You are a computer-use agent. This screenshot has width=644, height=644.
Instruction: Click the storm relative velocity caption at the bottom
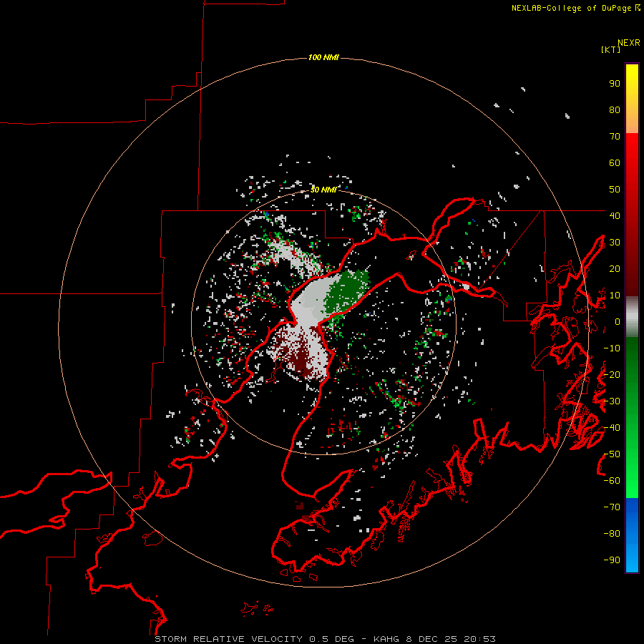point(325,639)
